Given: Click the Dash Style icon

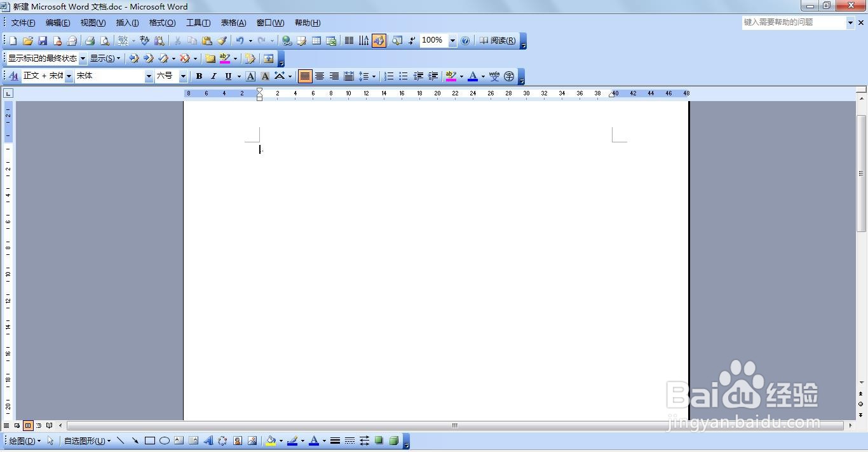Looking at the screenshot, I should click(x=349, y=441).
